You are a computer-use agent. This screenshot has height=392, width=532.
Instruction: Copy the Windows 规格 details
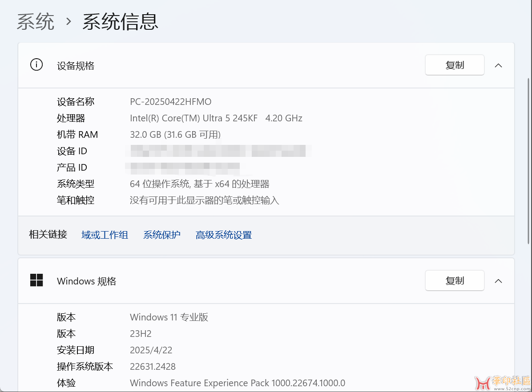455,280
